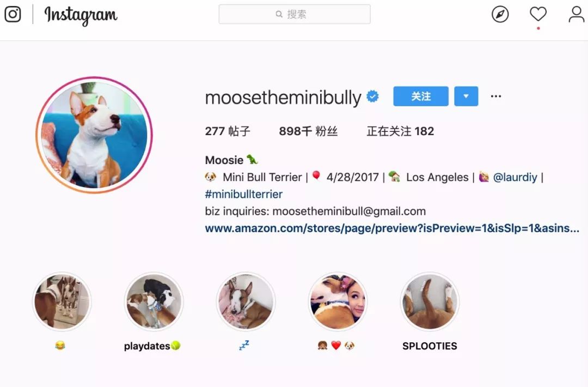
Task: Open the SPLOOTIES story highlight
Action: pyautogui.click(x=430, y=302)
